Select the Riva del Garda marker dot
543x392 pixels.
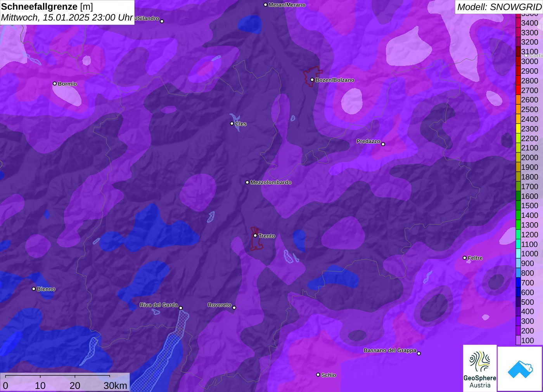point(181,308)
